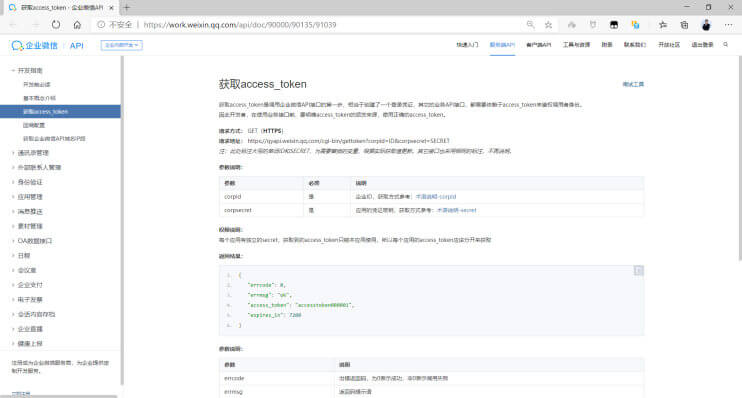Open the zoom magnifier icon in address bar
Screen dimensions: 742x398
click(x=530, y=25)
